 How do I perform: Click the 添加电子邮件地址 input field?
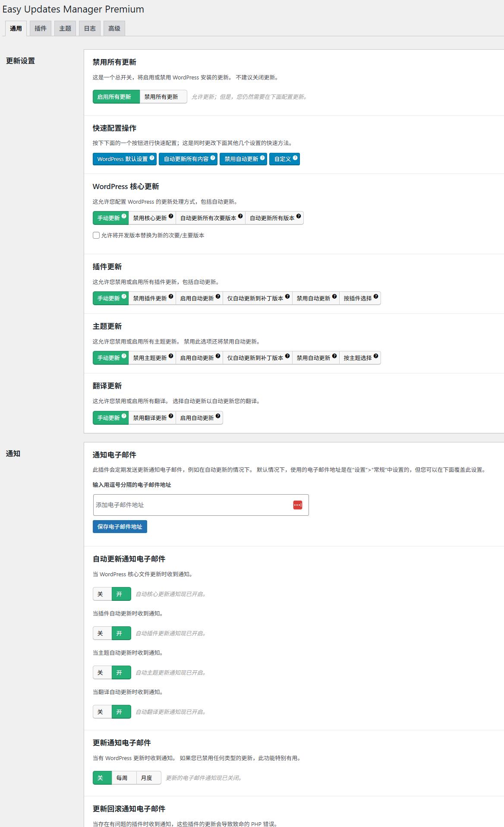click(x=201, y=505)
